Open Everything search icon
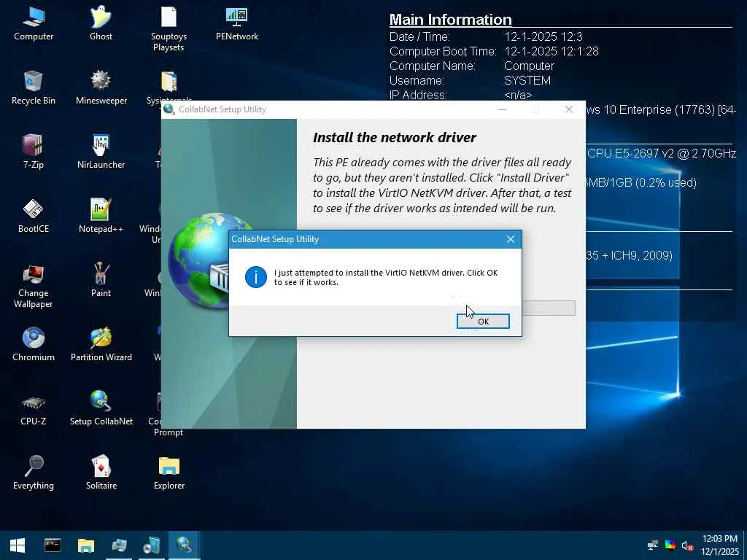Image resolution: width=747 pixels, height=560 pixels. [x=34, y=472]
